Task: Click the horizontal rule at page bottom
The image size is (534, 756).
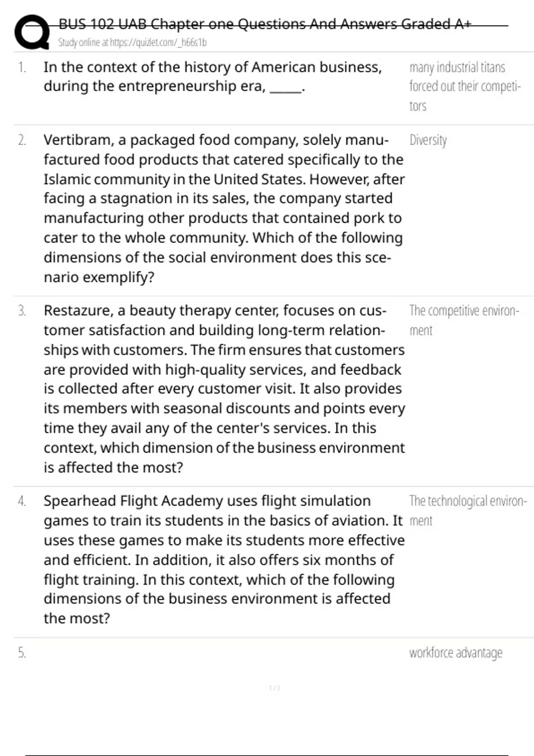Action: (x=267, y=755)
